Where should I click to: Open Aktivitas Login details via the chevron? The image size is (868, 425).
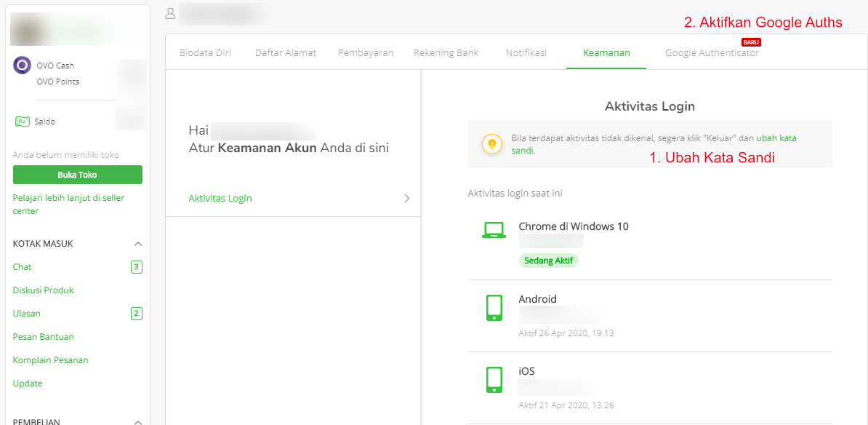[406, 198]
